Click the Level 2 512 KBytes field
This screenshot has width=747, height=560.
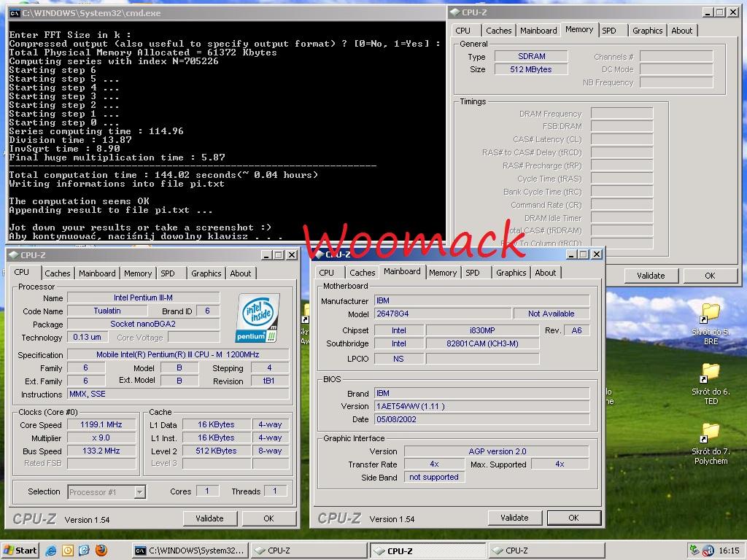pos(216,451)
